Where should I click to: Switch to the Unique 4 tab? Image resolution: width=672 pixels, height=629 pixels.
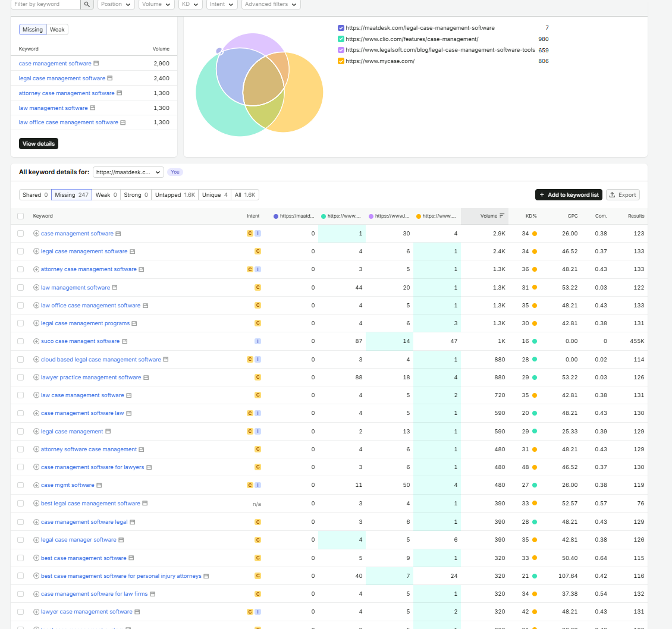tap(215, 195)
